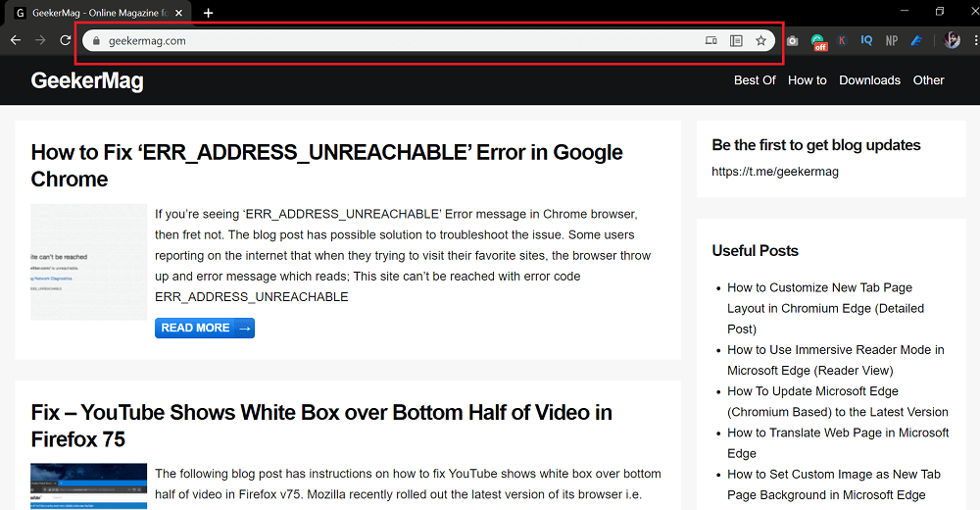Select the GeekerMag - Online Magazine tab
980x510 pixels.
point(99,13)
